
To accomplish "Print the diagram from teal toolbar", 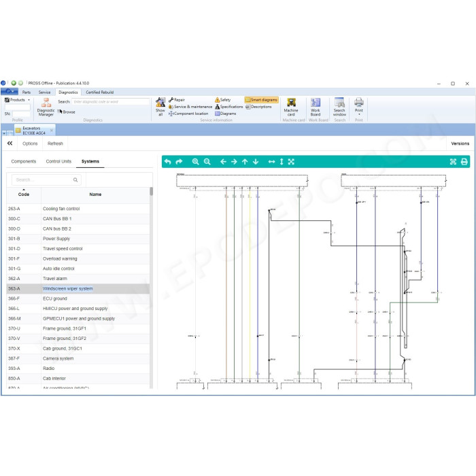I will pyautogui.click(x=464, y=162).
